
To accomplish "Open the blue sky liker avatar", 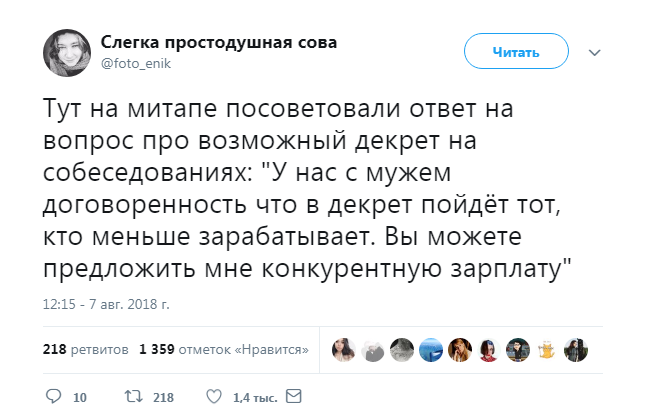I will click(431, 349).
